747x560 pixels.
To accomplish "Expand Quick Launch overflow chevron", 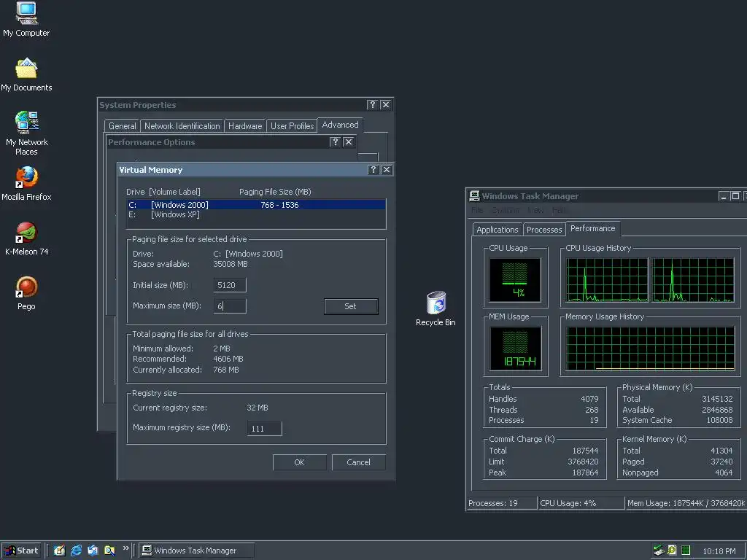I will coord(125,548).
